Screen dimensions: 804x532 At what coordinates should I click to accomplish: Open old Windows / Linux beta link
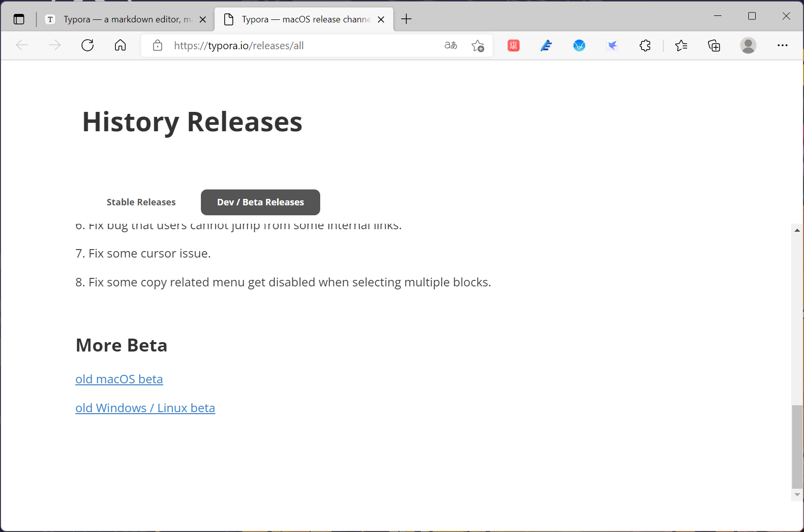click(145, 408)
